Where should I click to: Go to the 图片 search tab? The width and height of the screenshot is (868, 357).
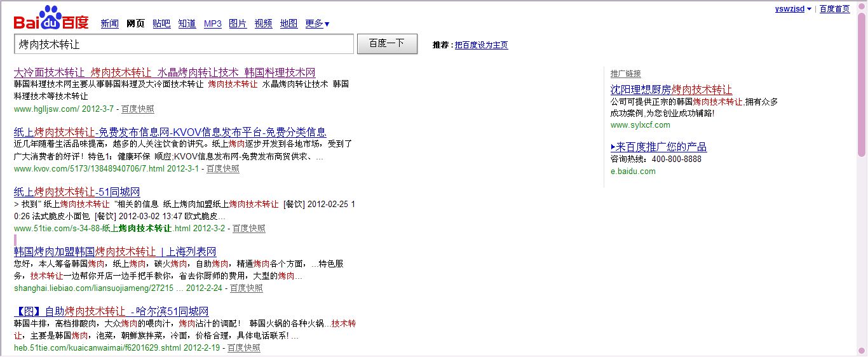tap(238, 24)
